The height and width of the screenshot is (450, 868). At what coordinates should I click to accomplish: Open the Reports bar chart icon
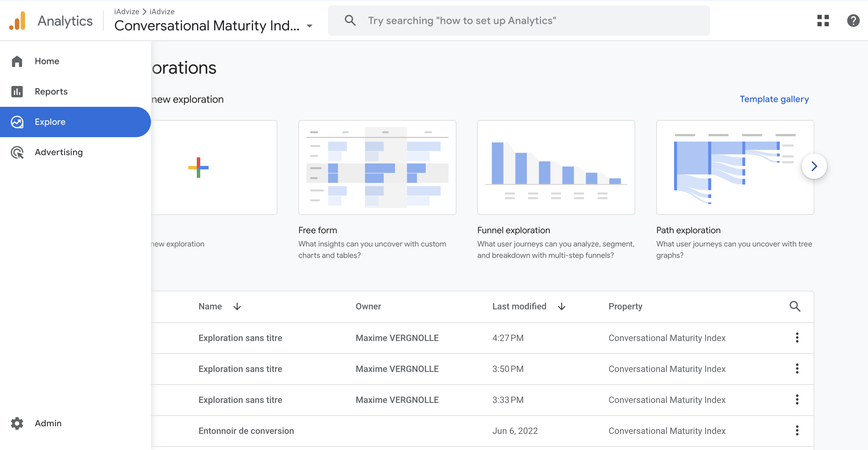(17, 92)
